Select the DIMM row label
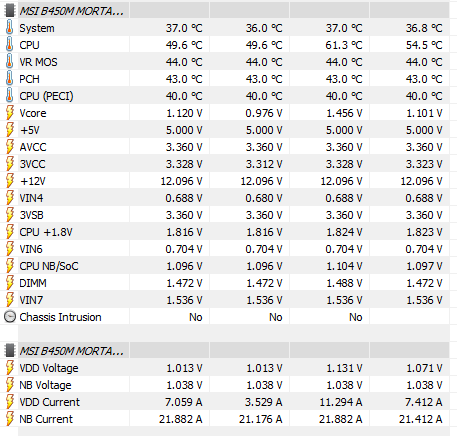 33,283
